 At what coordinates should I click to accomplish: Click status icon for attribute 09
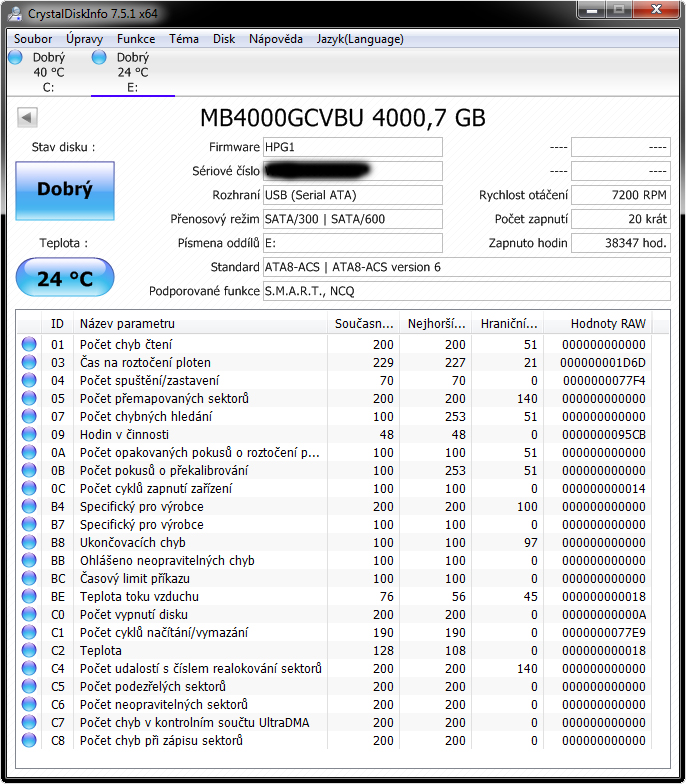29,434
